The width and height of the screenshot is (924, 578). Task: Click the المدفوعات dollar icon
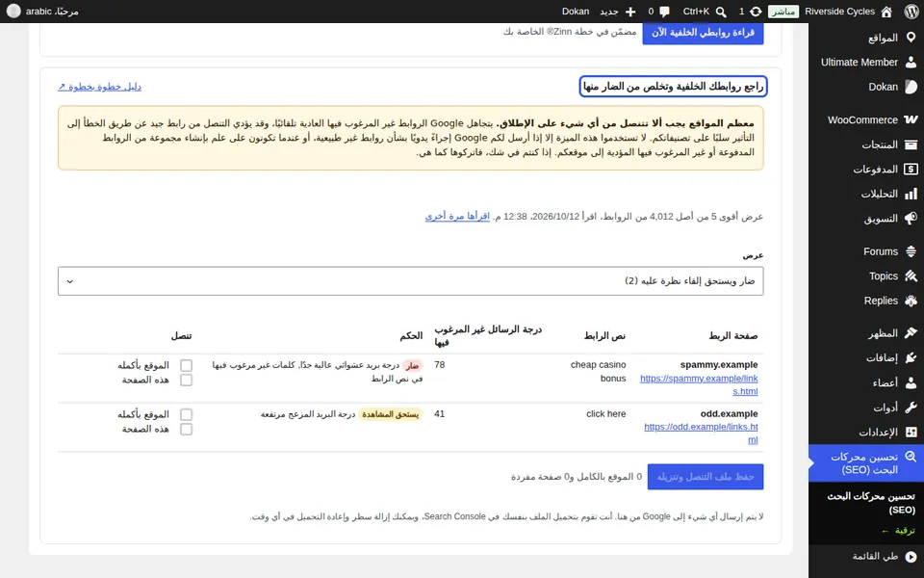tap(911, 170)
